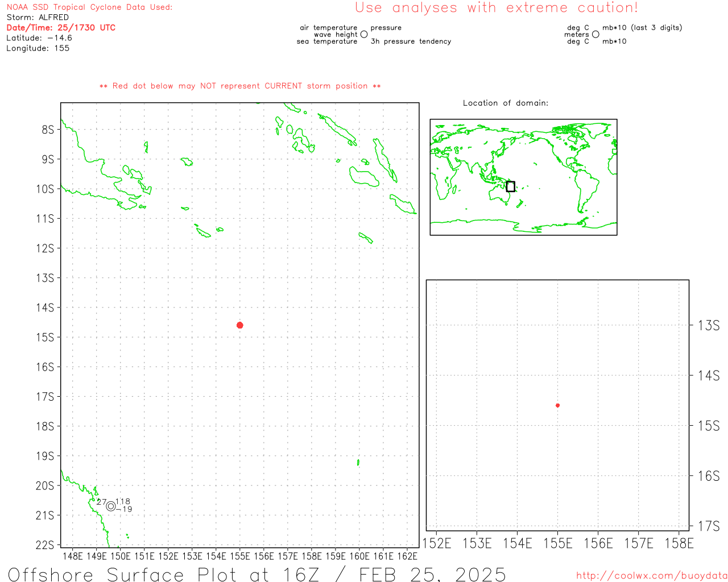Viewport: 728px width, 582px height.
Task: Click the buoy pressure value '118'
Action: 123,501
